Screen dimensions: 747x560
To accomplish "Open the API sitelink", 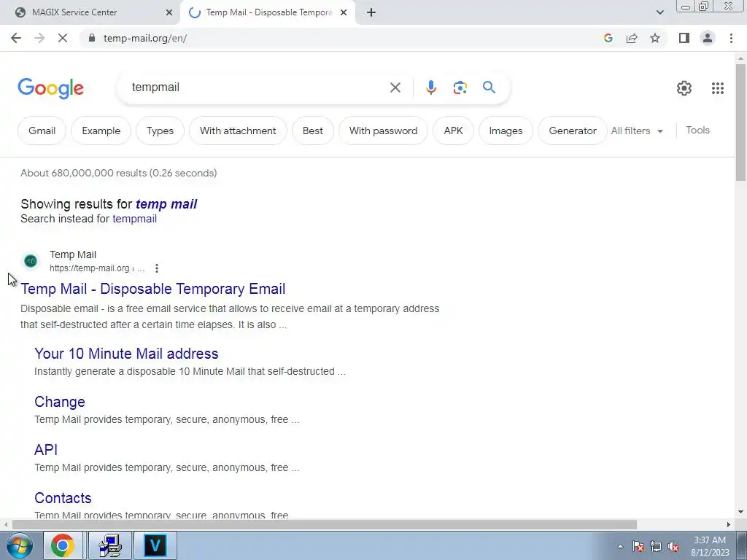I will [46, 449].
